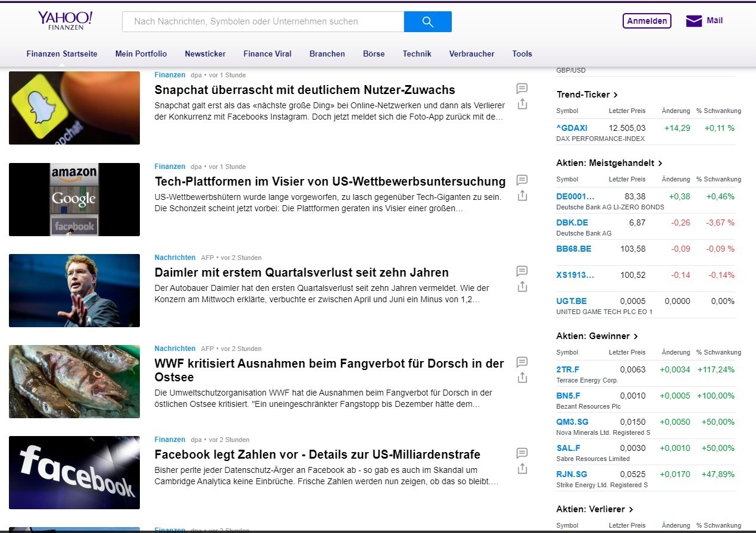
Task: Open comments for the Snapchat article
Action: coord(522,89)
